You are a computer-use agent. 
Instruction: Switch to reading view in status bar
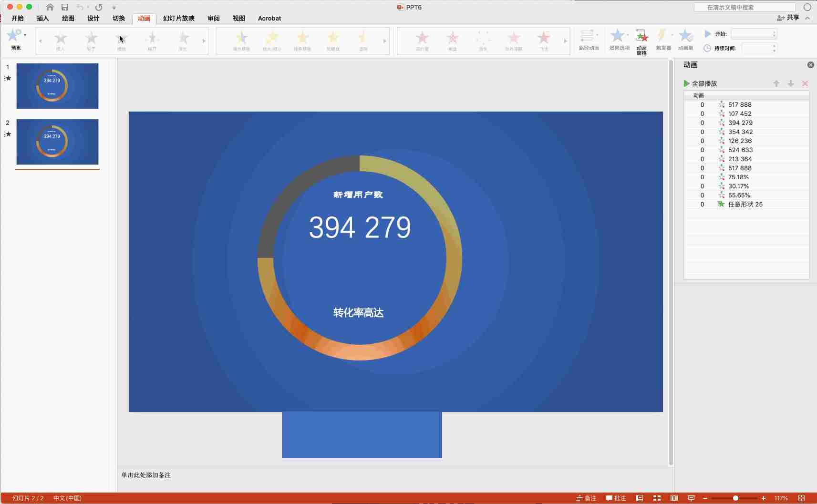[x=674, y=498]
